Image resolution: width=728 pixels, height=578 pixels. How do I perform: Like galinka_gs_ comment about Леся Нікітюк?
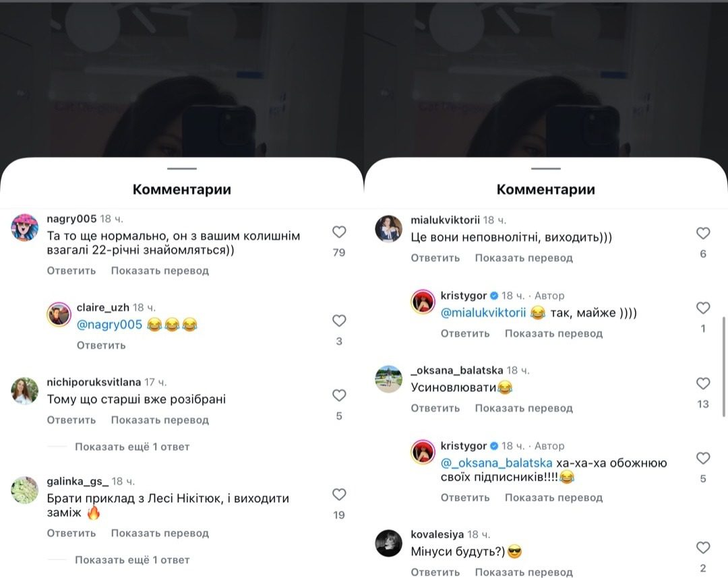(339, 494)
